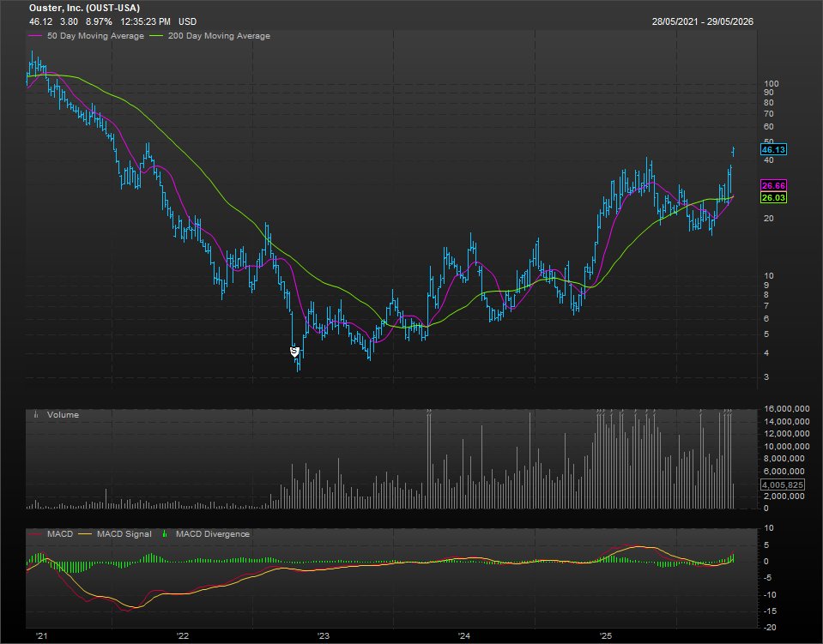
Task: Click the '24 year label on the time axis
Action: point(464,636)
